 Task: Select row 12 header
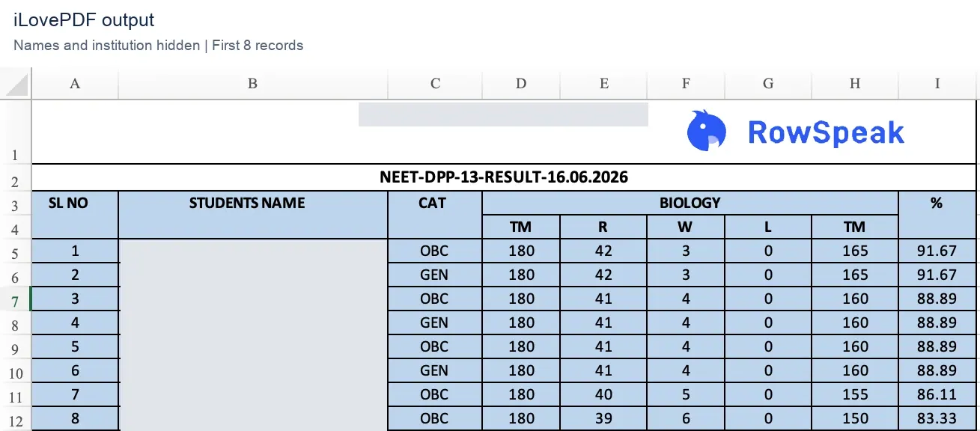16,419
